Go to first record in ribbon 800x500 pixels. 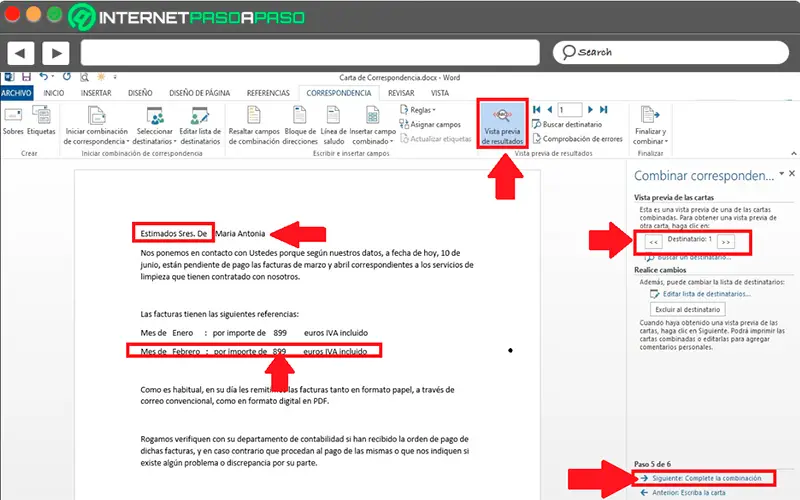tap(536, 109)
